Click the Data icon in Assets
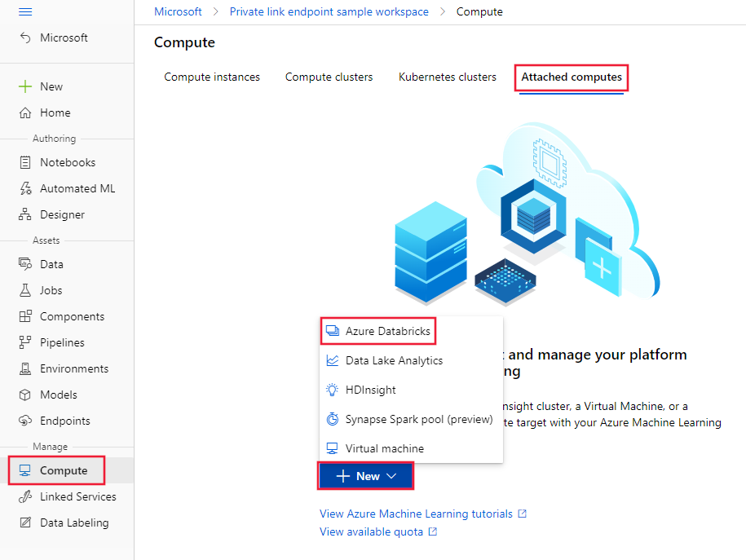This screenshot has height=560, width=746. coord(25,264)
